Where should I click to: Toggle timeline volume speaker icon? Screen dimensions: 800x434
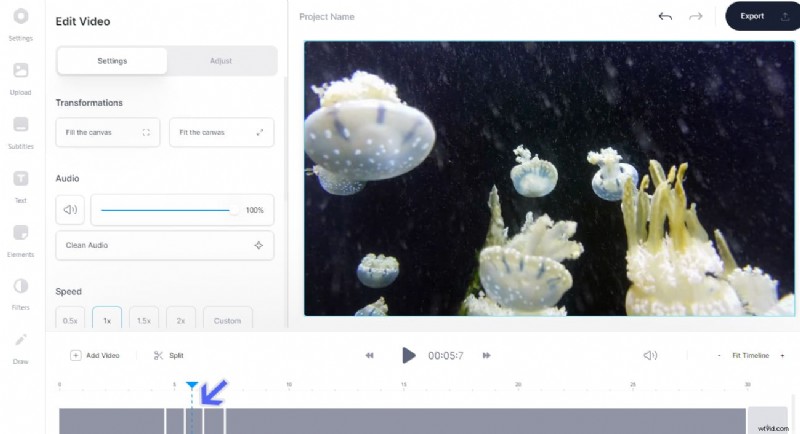(650, 355)
